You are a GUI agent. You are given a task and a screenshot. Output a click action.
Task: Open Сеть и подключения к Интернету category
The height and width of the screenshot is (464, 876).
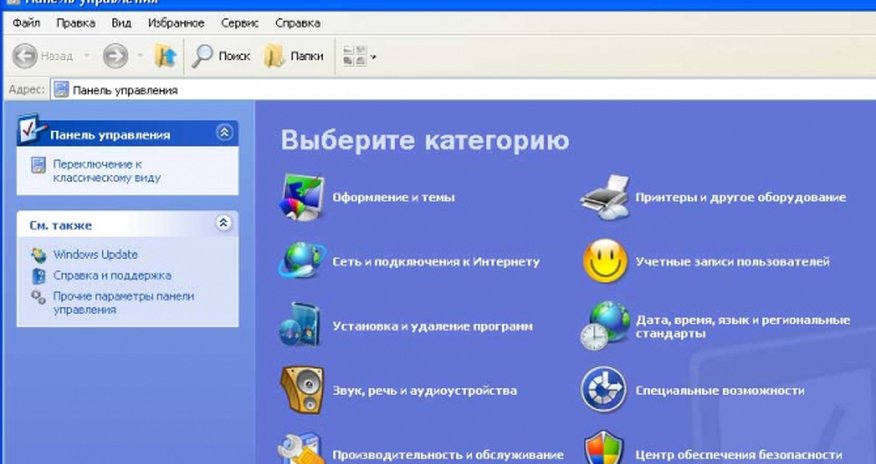[436, 262]
